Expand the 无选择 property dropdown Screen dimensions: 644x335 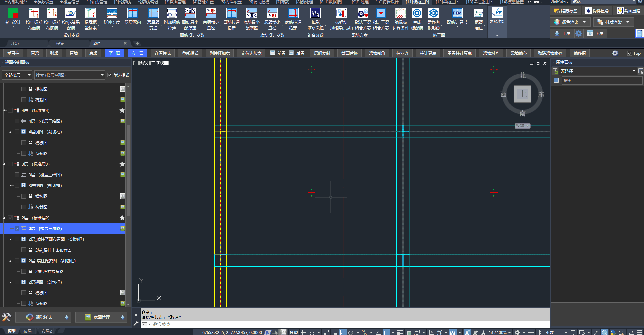pyautogui.click(x=634, y=71)
